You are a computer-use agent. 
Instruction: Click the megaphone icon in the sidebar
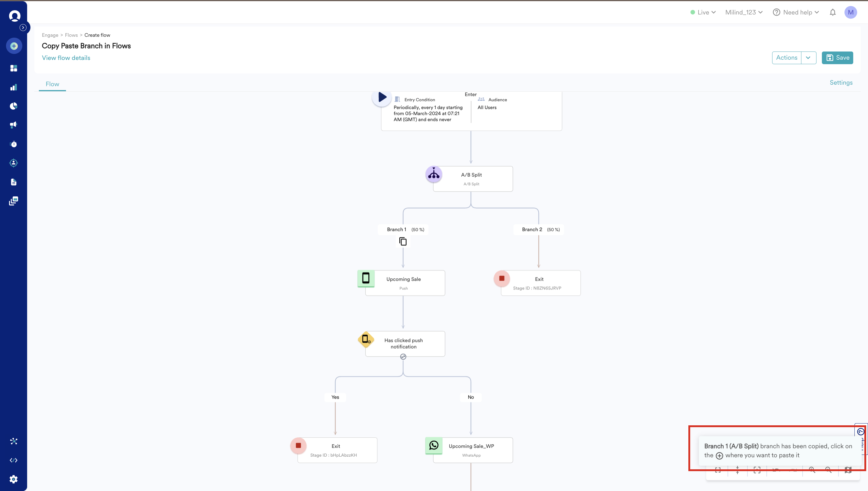point(14,125)
